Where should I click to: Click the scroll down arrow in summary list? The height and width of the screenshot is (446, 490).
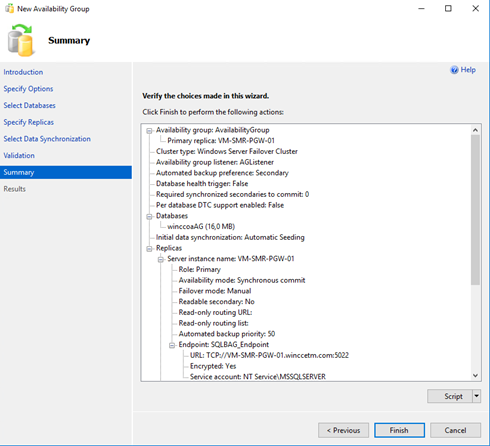coord(475,375)
